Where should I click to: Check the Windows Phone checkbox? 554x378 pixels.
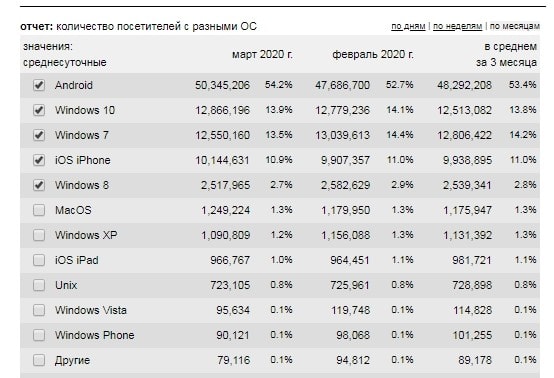click(39, 335)
